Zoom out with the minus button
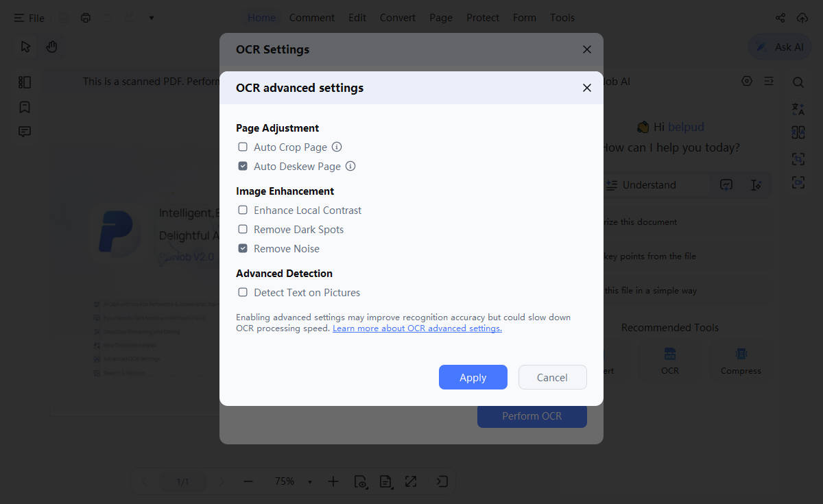Image resolution: width=823 pixels, height=504 pixels. (x=248, y=481)
